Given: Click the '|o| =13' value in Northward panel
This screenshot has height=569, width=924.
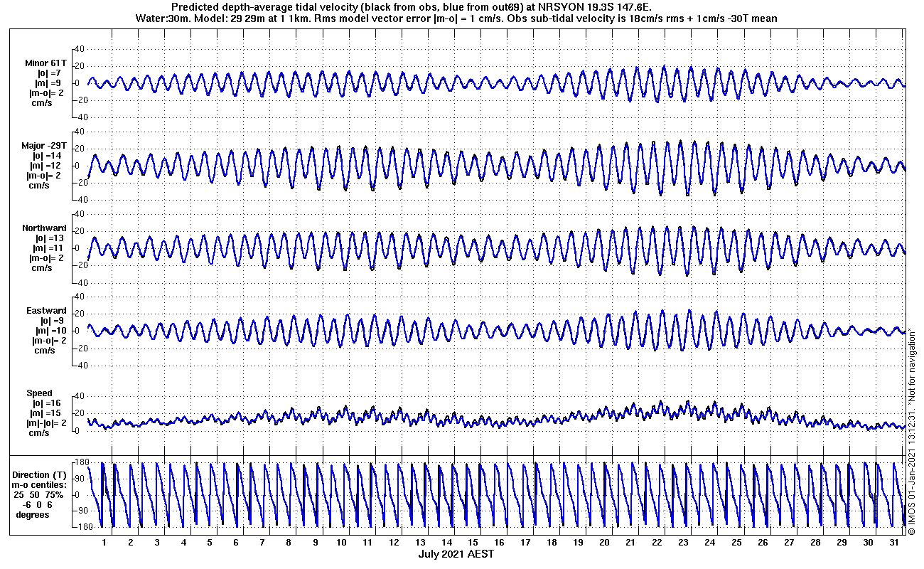Looking at the screenshot, I should pyautogui.click(x=50, y=238).
